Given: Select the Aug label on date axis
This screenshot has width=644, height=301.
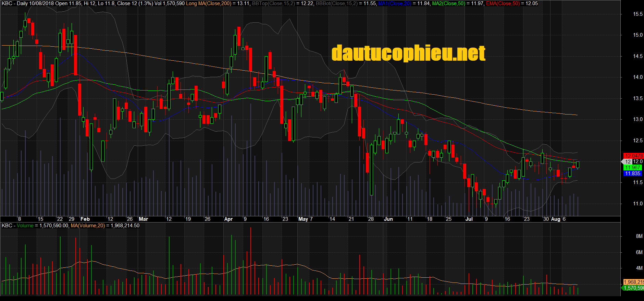Looking at the screenshot, I should [555, 219].
